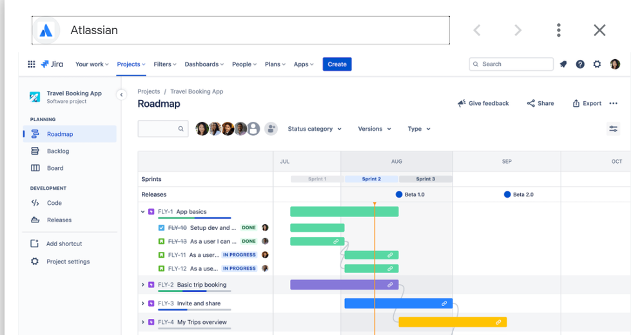Open the Type filter dropdown

click(x=419, y=129)
